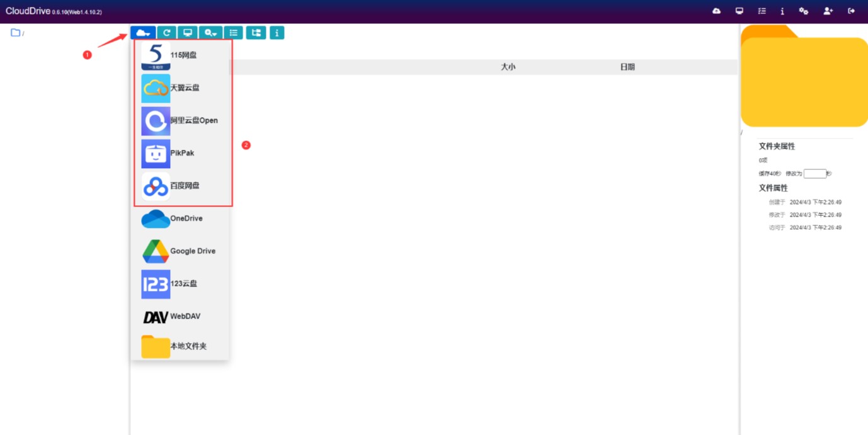This screenshot has width=868, height=435.
Task: Open the list view toolbar button
Action: coord(234,33)
